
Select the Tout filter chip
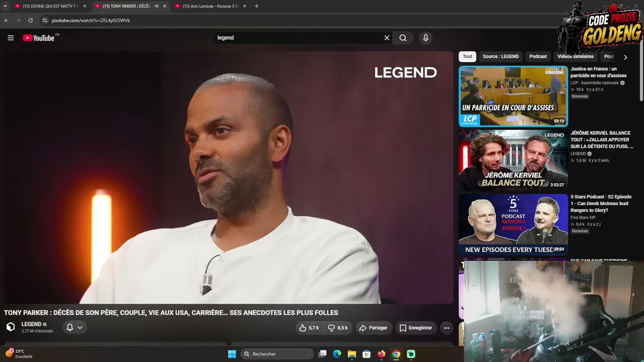(467, 56)
